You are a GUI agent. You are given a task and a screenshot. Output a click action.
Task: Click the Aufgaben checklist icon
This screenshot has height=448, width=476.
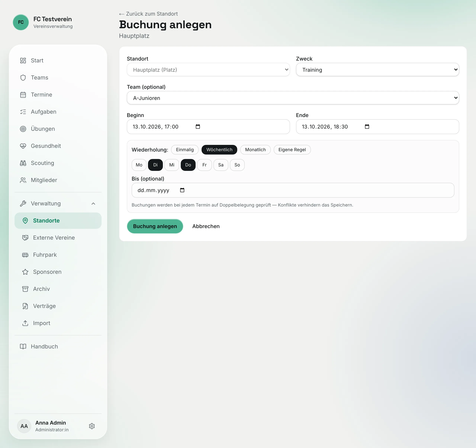23,112
